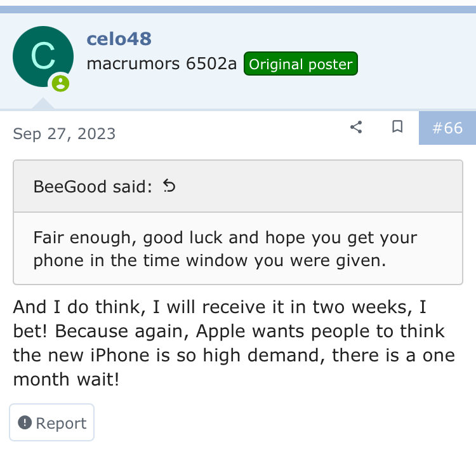Click the blue divider bar above the post

pyautogui.click(x=238, y=10)
